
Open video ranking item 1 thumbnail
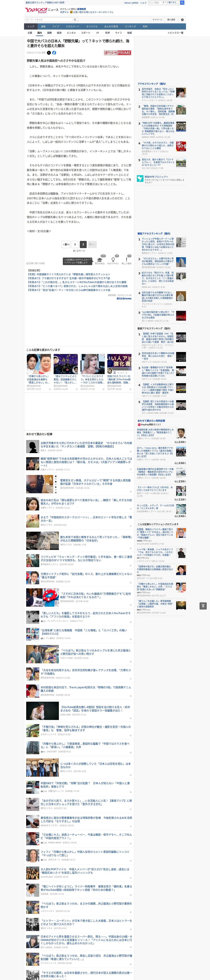(x=181, y=337)
